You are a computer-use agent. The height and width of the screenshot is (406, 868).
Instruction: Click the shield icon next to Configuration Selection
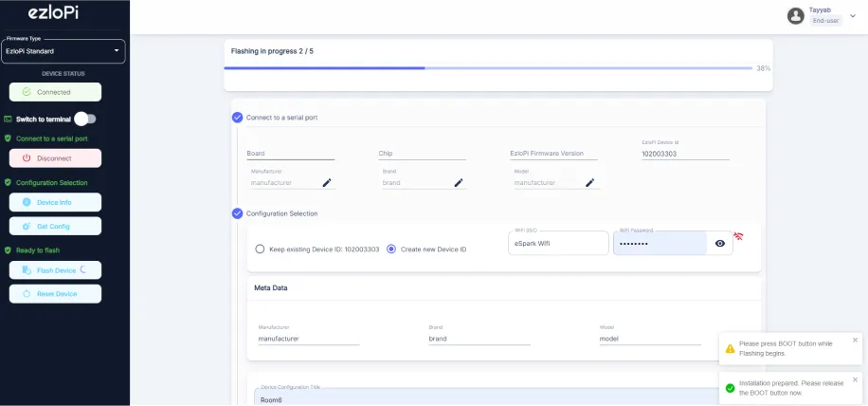point(8,182)
